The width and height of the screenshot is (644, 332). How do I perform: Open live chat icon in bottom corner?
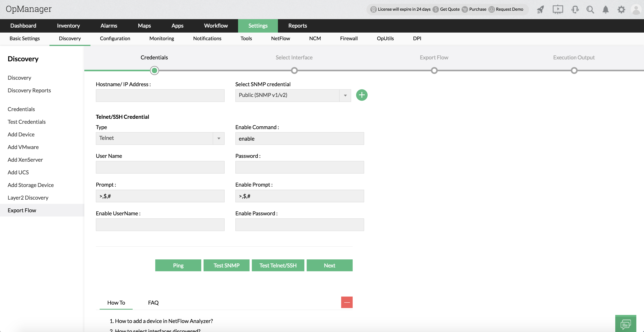625,324
